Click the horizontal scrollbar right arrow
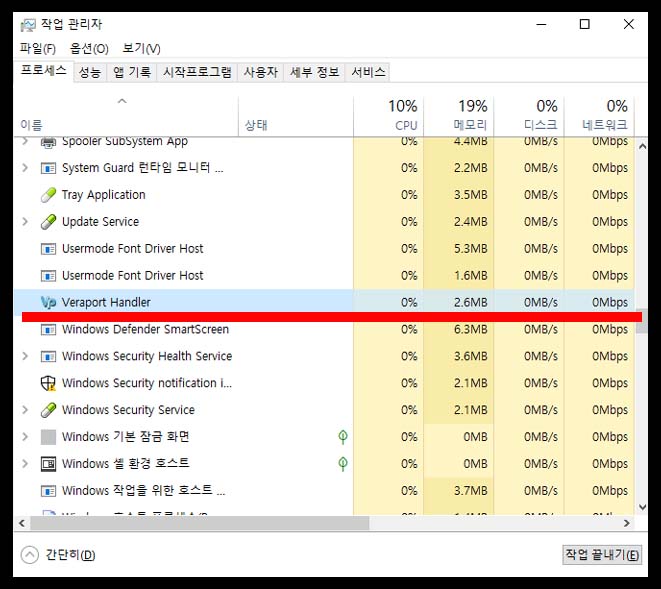Screen dimensions: 661x589 [627, 523]
